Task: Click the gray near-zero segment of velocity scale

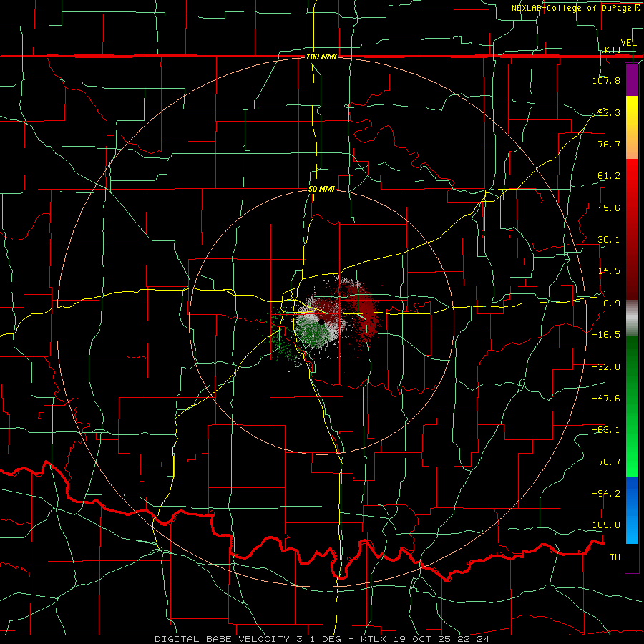Action: click(x=632, y=318)
